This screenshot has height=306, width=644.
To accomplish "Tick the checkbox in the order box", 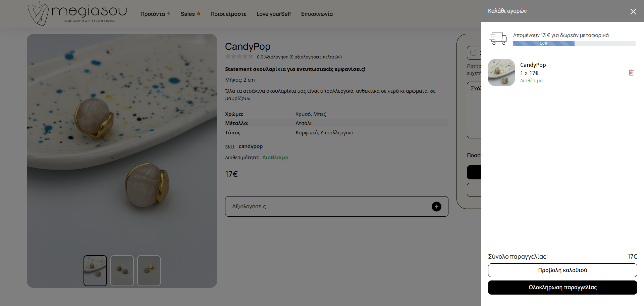I will coord(473,53).
